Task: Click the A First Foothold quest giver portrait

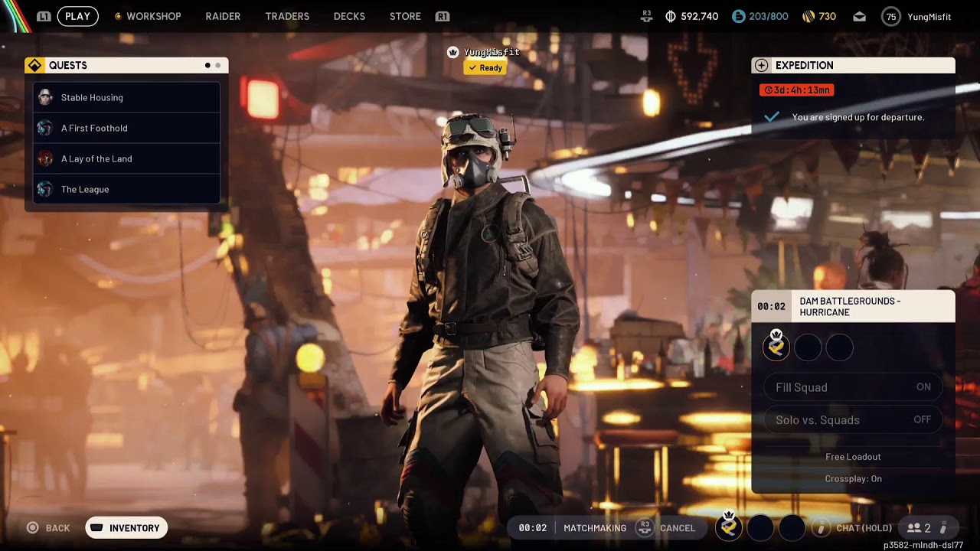Action: click(x=45, y=128)
